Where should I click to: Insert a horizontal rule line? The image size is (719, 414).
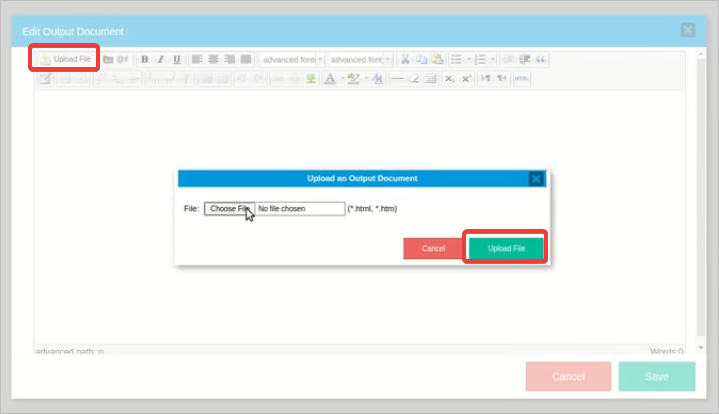(x=397, y=79)
